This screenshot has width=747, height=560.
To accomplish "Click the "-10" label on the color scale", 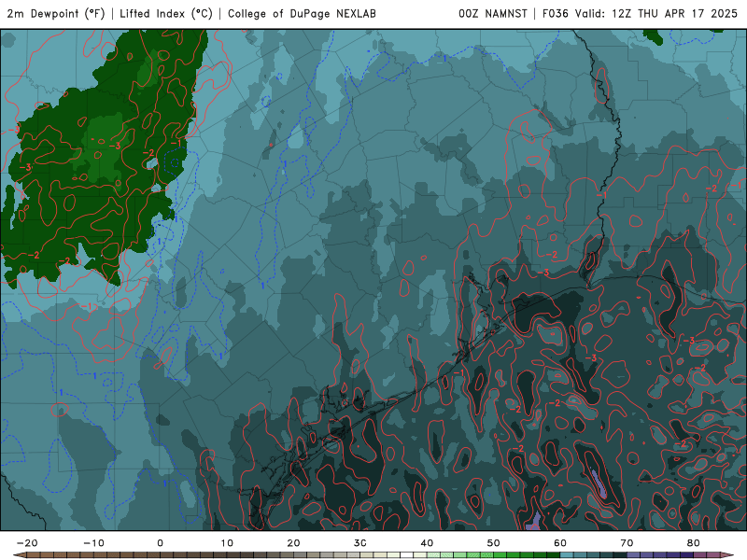I will [93, 543].
